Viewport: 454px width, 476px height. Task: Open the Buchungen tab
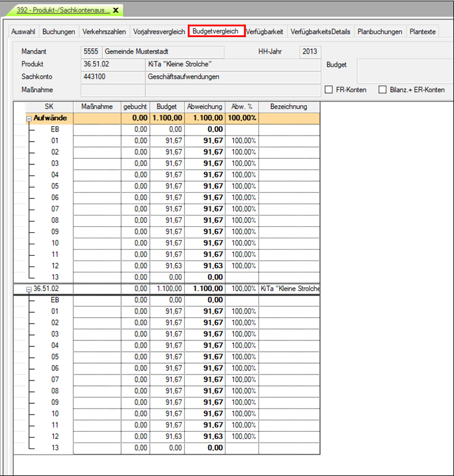59,32
